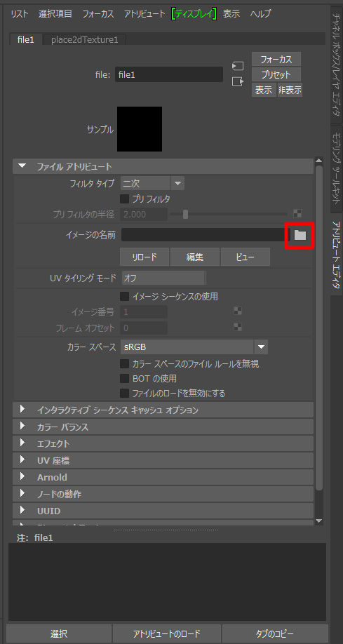Click the プリセット button

click(276, 74)
